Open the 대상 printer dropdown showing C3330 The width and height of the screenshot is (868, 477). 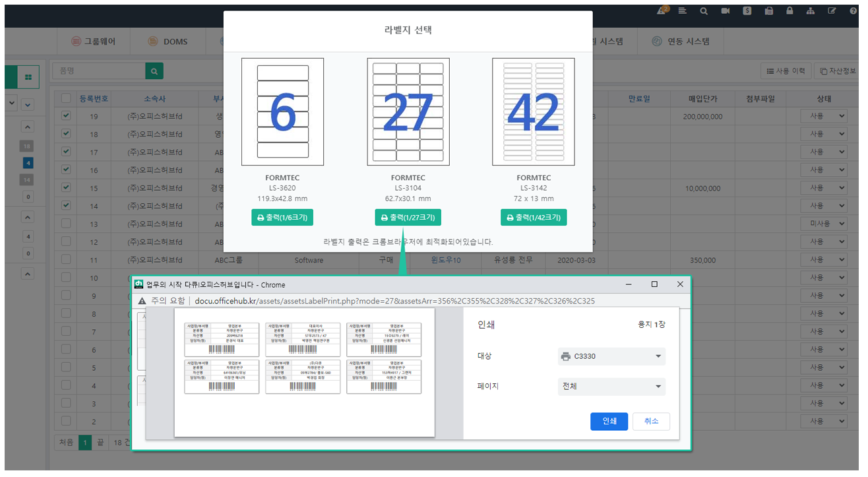[x=611, y=356]
